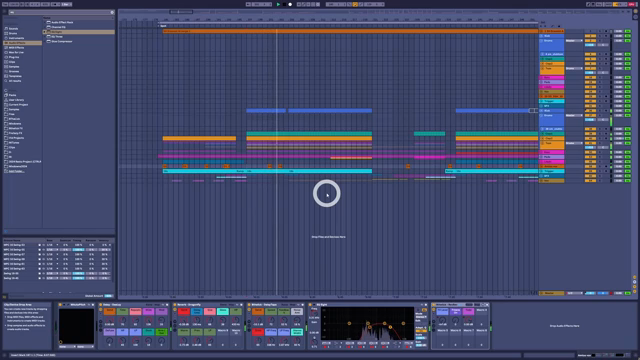The width and height of the screenshot is (640, 360).
Task: Open the Drums category in the browser
Action: (13, 33)
